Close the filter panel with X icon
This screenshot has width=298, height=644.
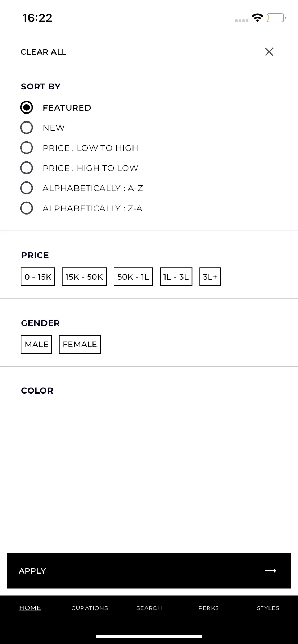click(x=269, y=52)
